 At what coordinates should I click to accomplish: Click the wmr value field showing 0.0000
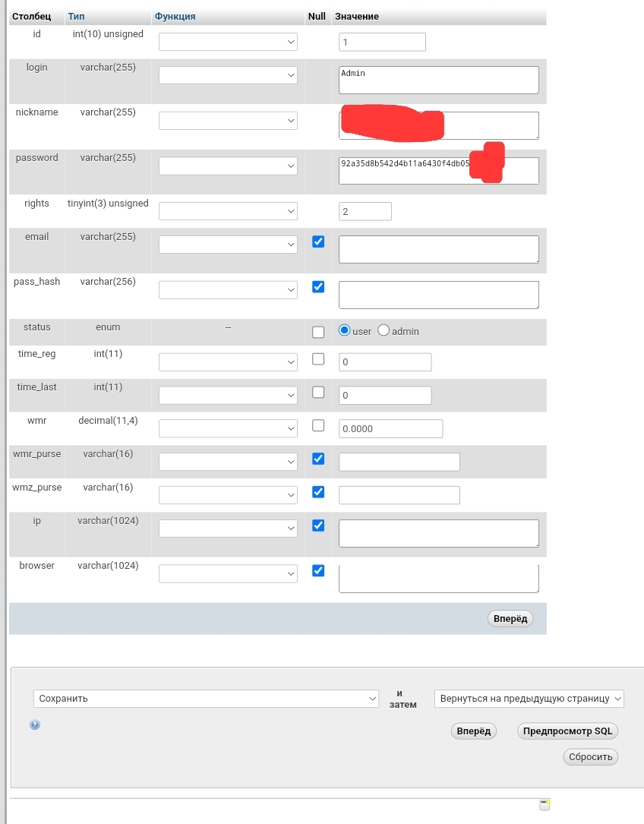(x=390, y=428)
